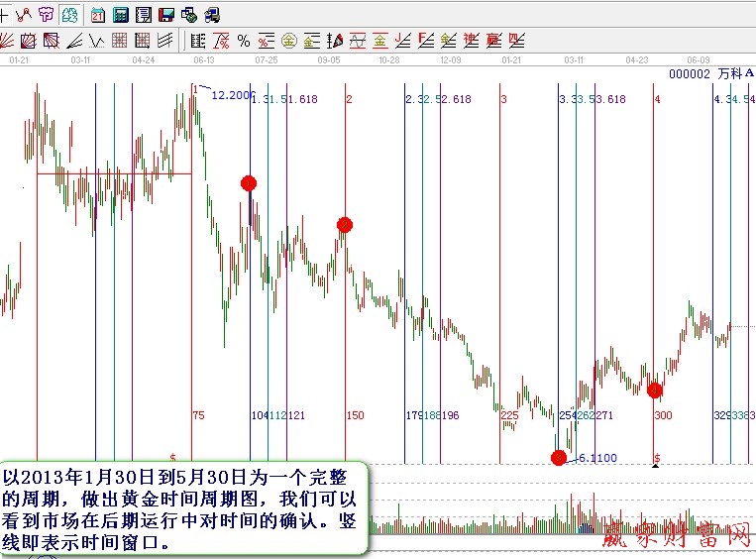Click the red dot near cycle line 2

(x=345, y=225)
